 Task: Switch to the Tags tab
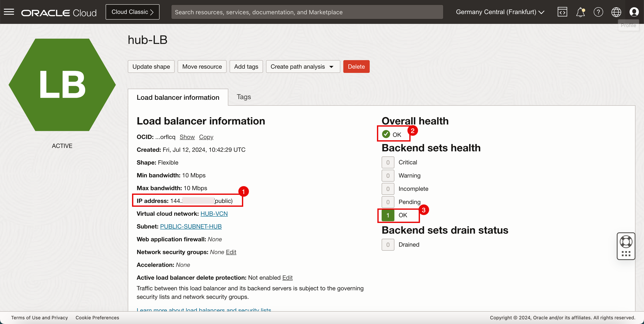coord(243,97)
